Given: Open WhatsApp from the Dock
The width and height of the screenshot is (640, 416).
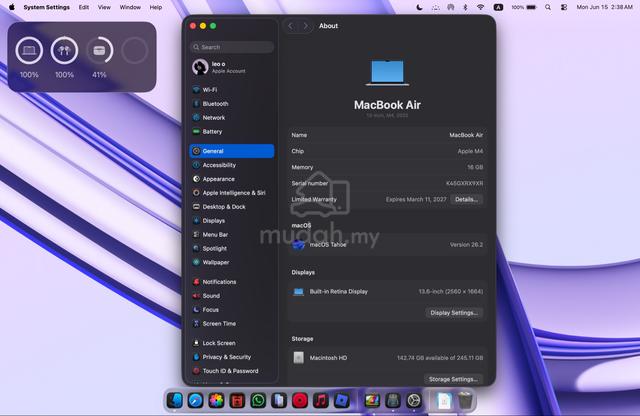Looking at the screenshot, I should point(258,400).
